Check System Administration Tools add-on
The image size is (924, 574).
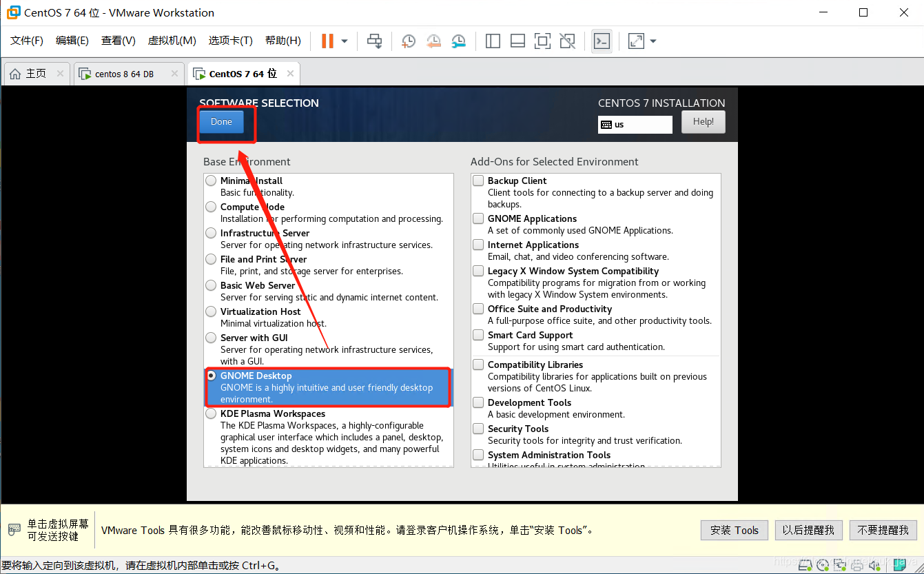pyautogui.click(x=478, y=455)
